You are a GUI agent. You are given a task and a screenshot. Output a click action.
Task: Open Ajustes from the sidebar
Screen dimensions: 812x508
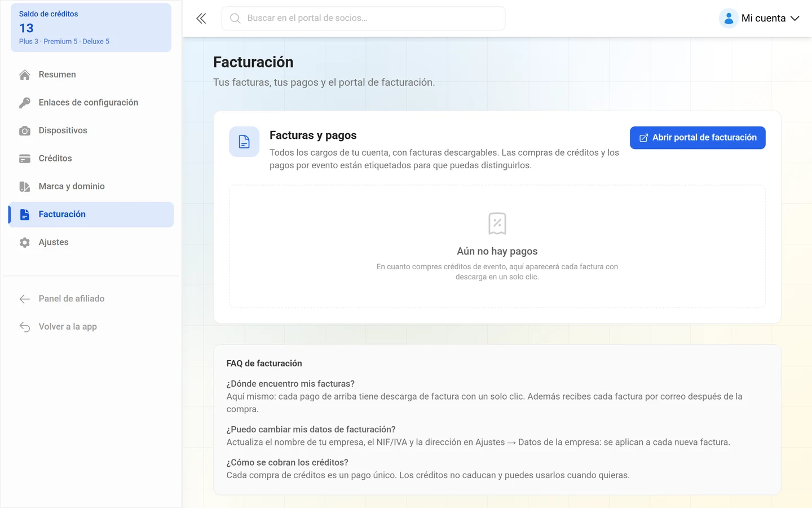(x=91, y=242)
